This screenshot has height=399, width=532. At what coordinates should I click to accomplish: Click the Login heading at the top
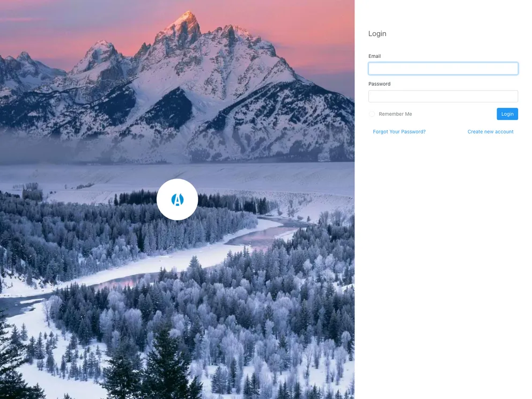[377, 33]
